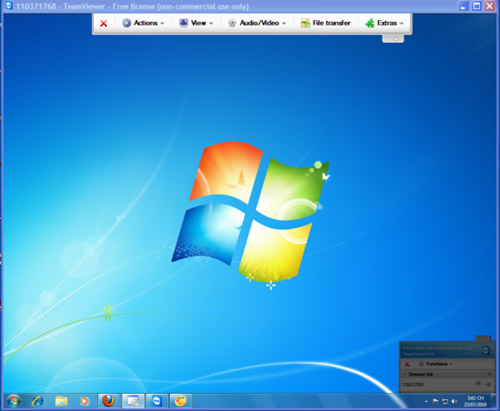Click the remote Windows Start button
Image resolution: width=500 pixels, height=411 pixels.
click(14, 401)
